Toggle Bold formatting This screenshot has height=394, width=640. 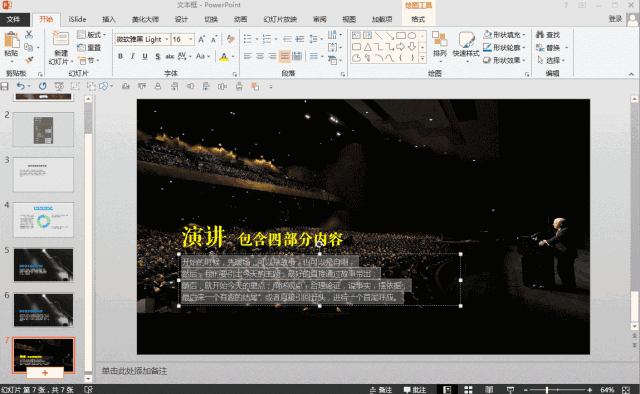tap(120, 56)
